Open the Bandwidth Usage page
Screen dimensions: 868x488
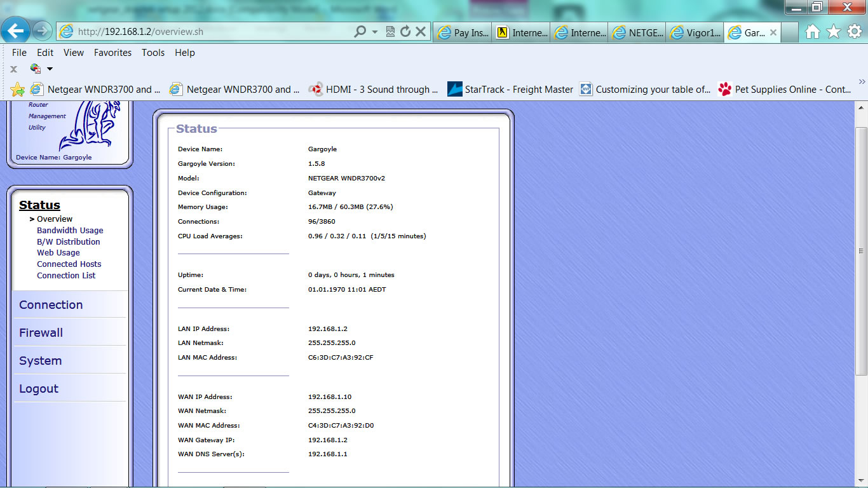[70, 230]
